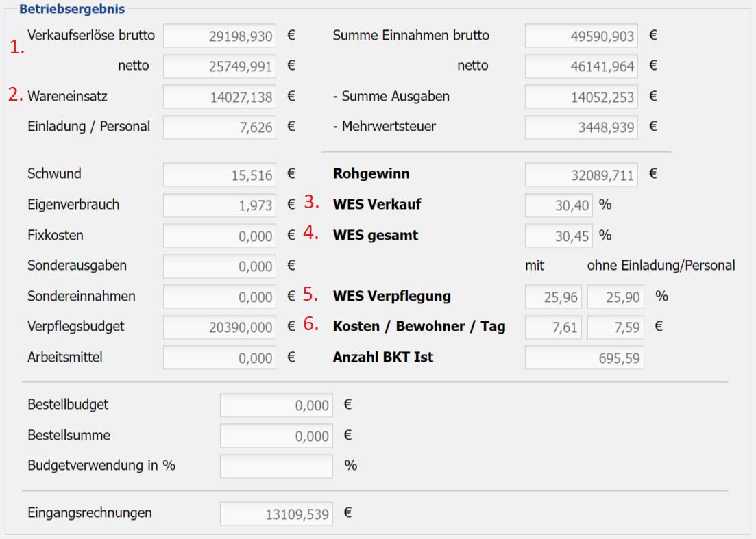Select the Rohgewinn value field
756x539 pixels.
click(x=581, y=174)
